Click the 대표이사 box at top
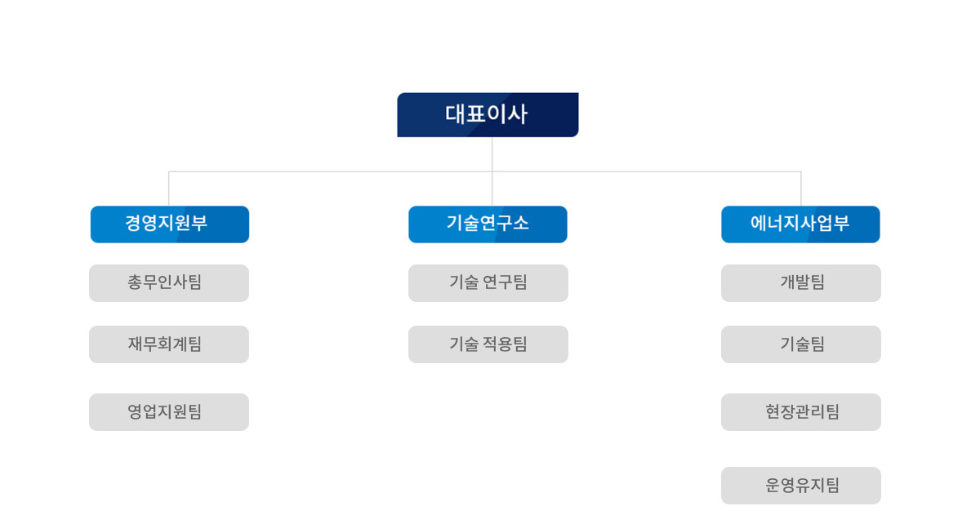This screenshot has height=524, width=980. [x=488, y=114]
